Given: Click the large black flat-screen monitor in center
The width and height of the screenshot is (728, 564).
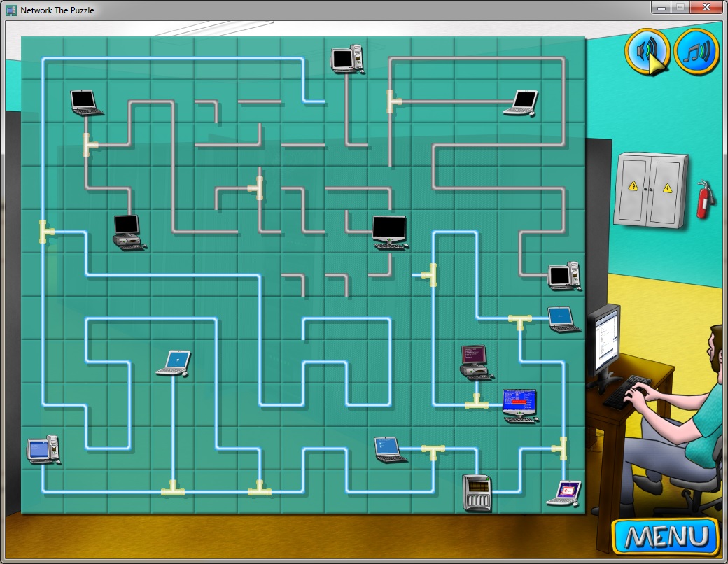Looking at the screenshot, I should point(390,232).
